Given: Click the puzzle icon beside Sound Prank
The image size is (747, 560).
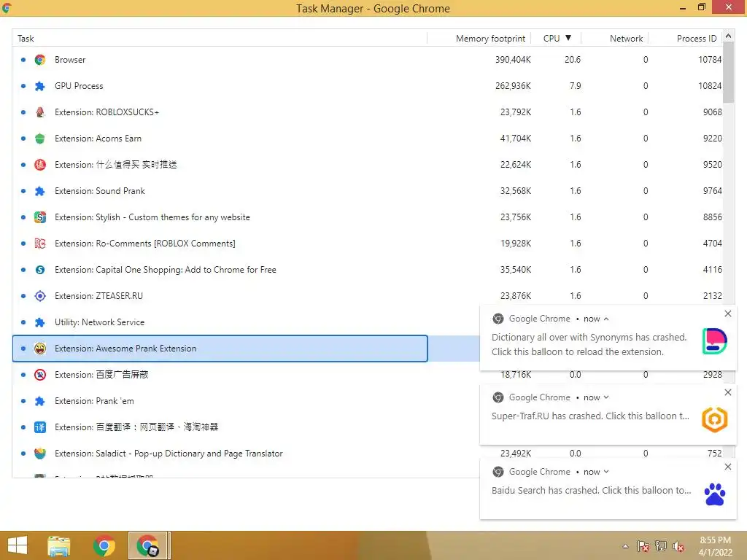Looking at the screenshot, I should (x=40, y=191).
